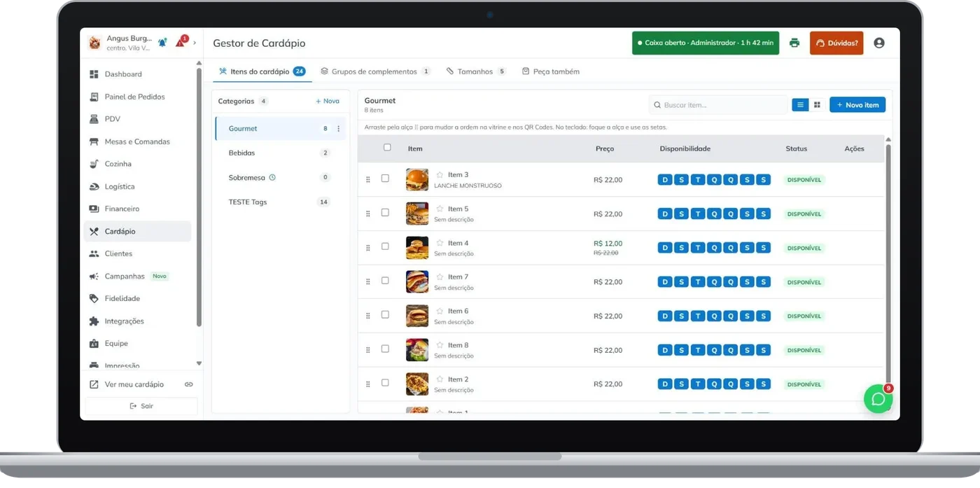This screenshot has height=488, width=980.
Task: Toggle Item 5 T day availability
Action: tap(698, 214)
